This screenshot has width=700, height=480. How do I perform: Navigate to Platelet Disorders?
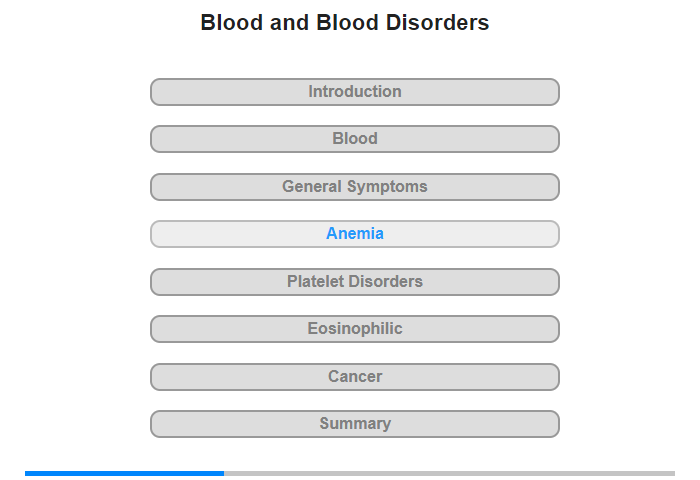354,282
